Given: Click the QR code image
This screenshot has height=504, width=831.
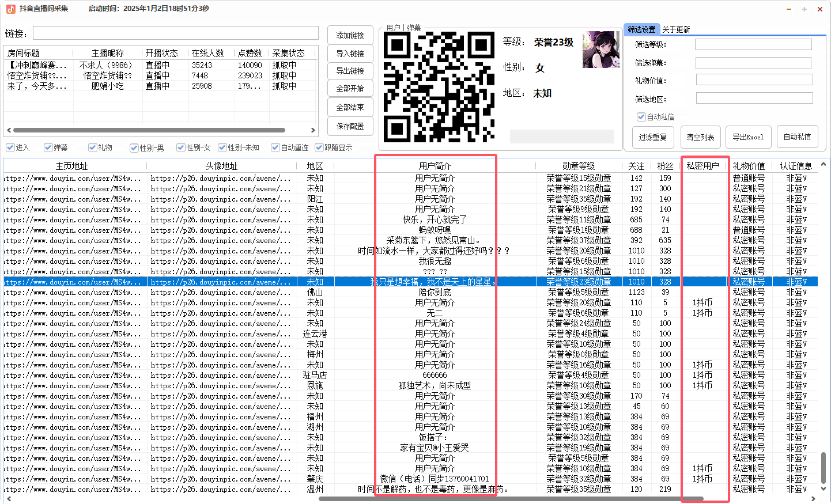Looking at the screenshot, I should [439, 86].
